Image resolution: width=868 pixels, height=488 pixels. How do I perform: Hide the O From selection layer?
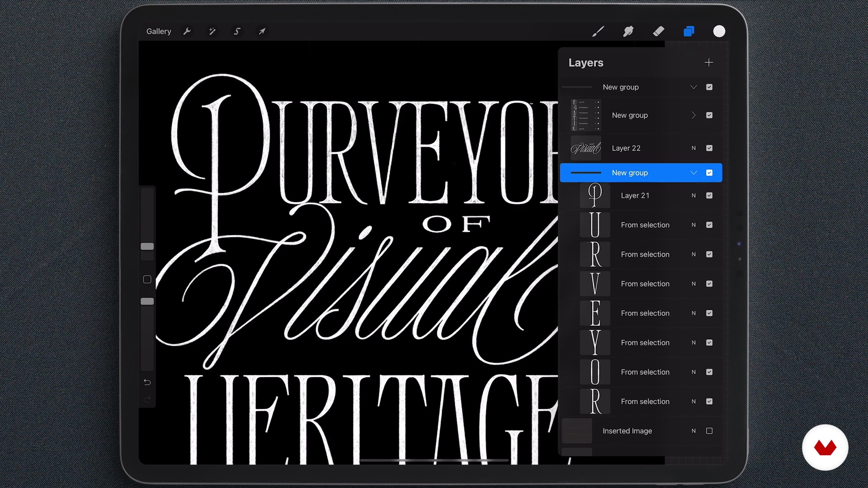click(x=709, y=372)
